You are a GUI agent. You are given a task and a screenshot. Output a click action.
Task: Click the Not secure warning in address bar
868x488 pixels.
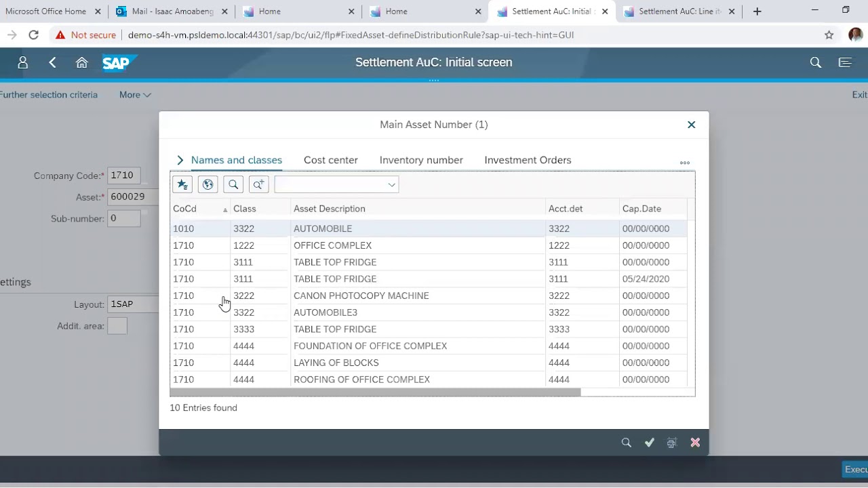(x=86, y=35)
